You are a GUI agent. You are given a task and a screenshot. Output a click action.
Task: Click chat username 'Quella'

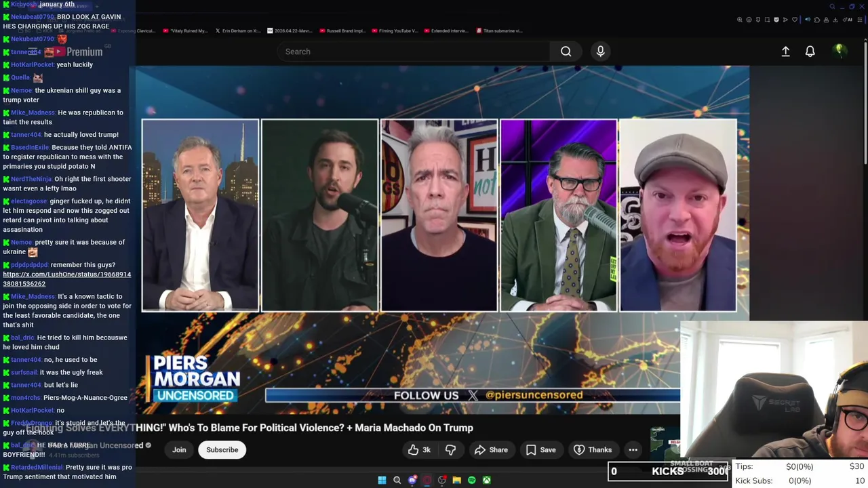coord(20,77)
